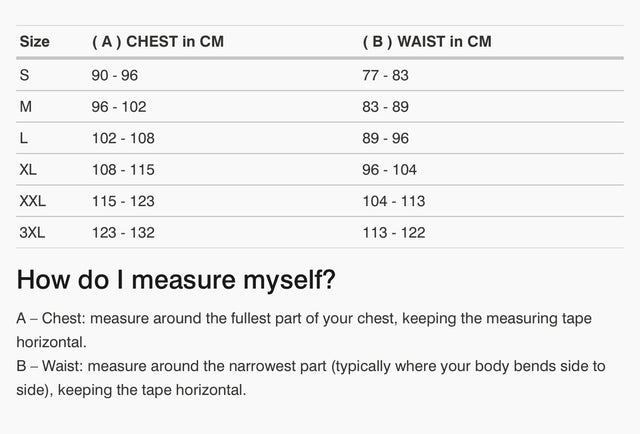Click waist value 77 - 83
This screenshot has width=640, height=434.
pos(385,75)
